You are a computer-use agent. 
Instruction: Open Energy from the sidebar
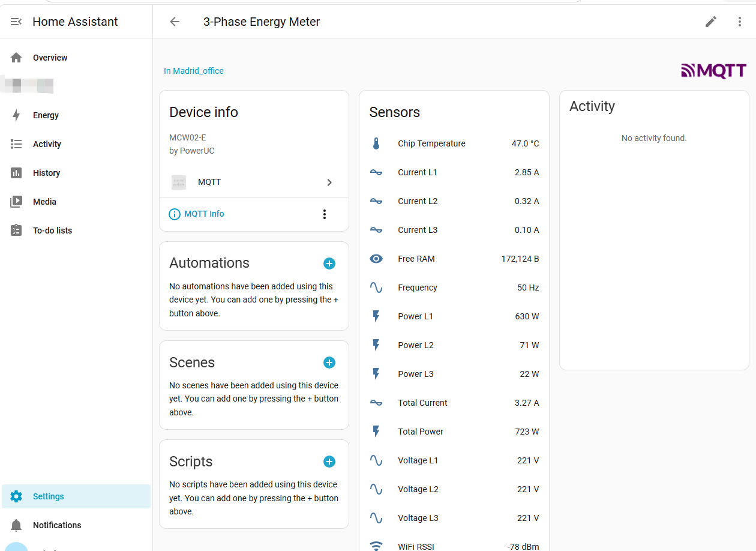tap(76, 115)
